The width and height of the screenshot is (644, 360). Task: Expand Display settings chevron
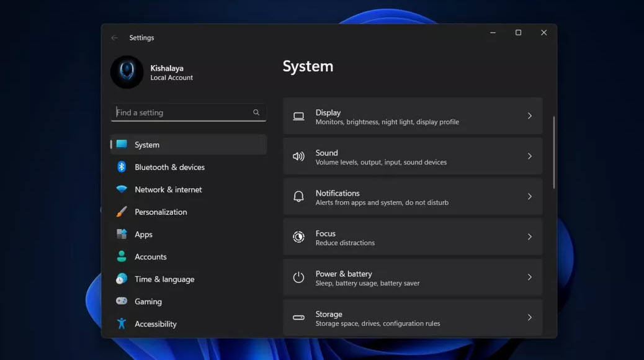530,116
